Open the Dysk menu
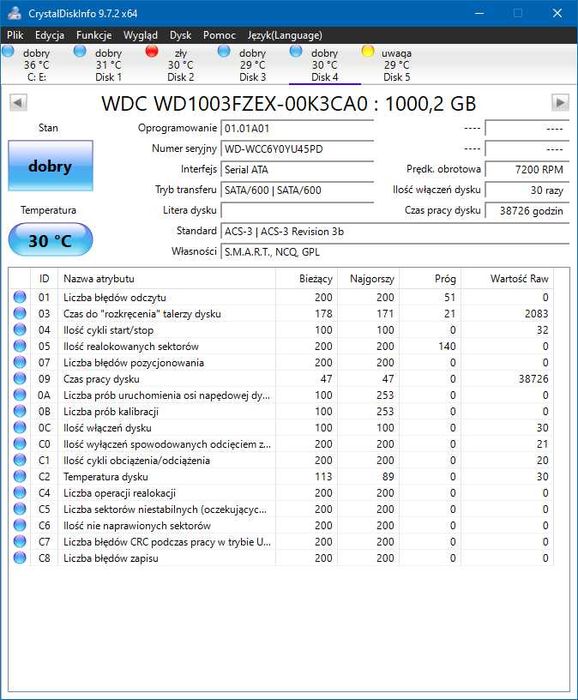Image resolution: width=578 pixels, height=700 pixels. [180, 35]
